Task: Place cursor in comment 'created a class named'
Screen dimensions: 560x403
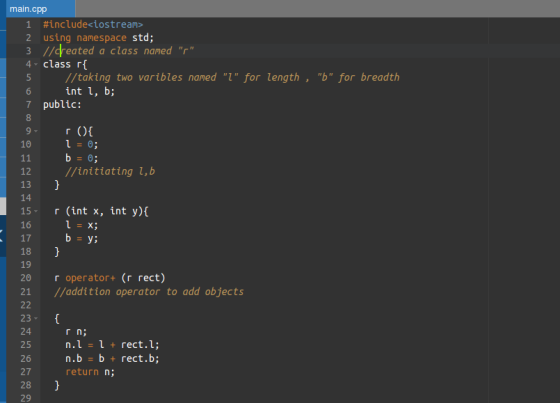Action: click(114, 51)
